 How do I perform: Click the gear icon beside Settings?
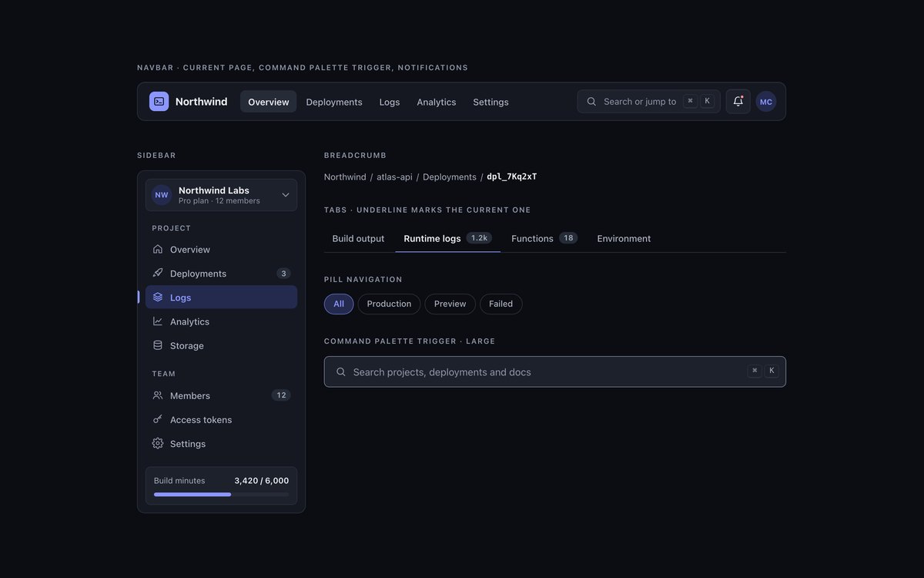pos(158,443)
